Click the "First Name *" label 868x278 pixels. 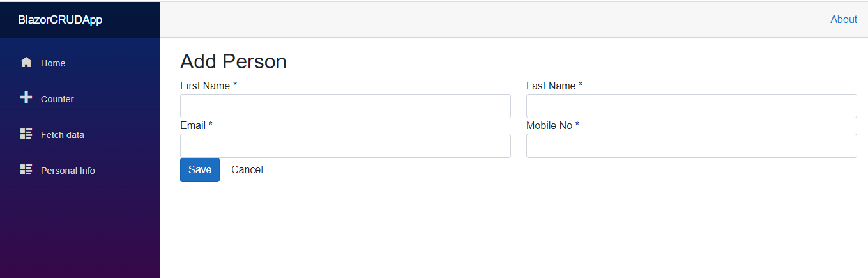click(209, 86)
